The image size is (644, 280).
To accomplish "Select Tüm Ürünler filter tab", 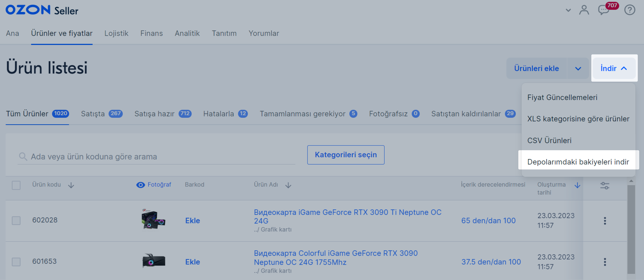I will point(37,114).
